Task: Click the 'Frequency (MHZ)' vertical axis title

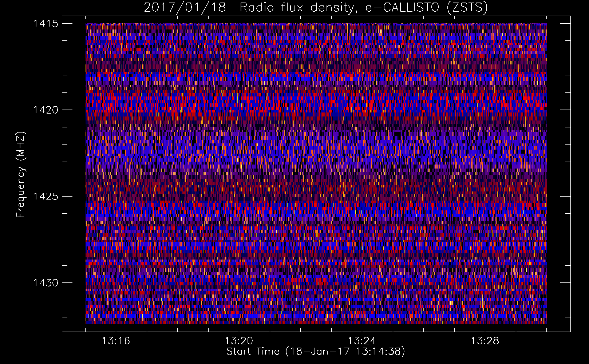Action: [21, 175]
